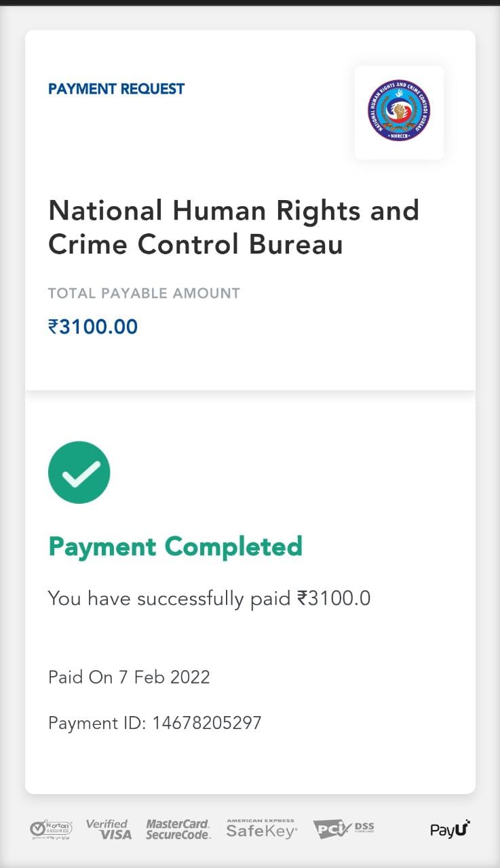The image size is (500, 868).
Task: Click the 'Payment ID:' label
Action: pos(97,723)
